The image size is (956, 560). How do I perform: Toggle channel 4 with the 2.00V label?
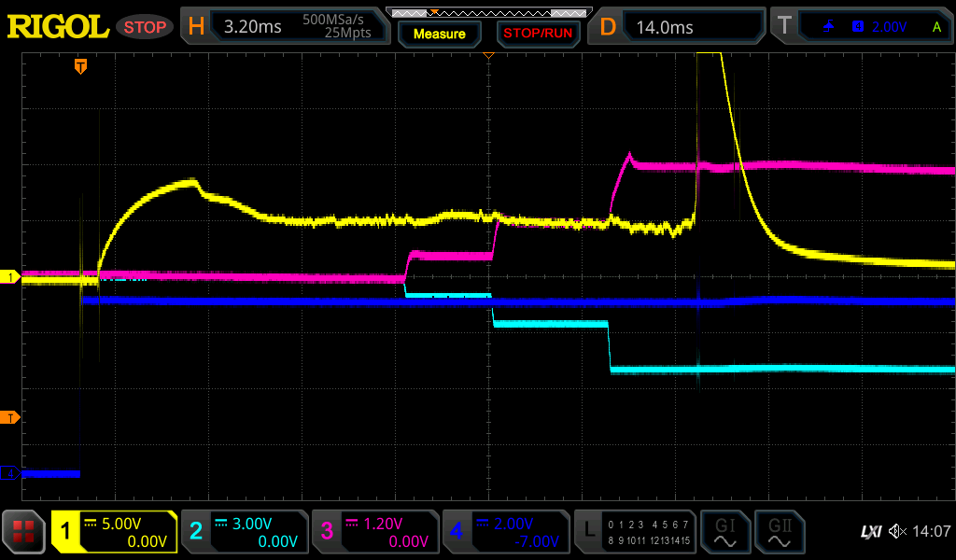point(505,533)
